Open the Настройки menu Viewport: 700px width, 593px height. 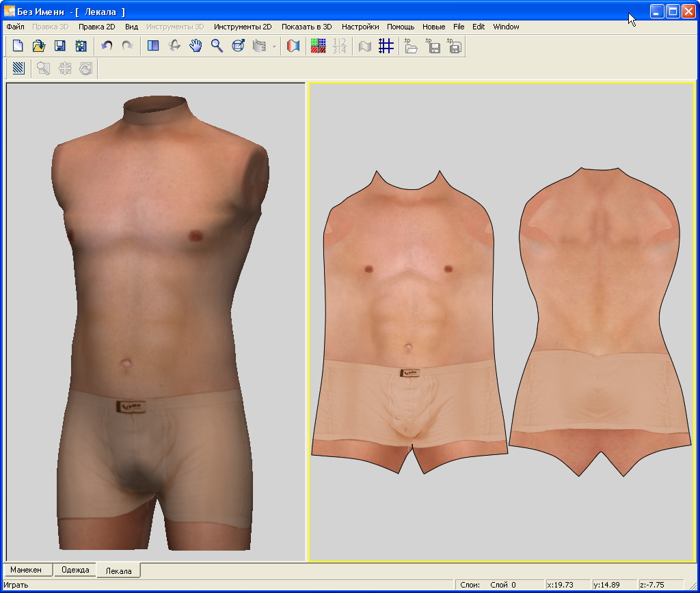[360, 27]
